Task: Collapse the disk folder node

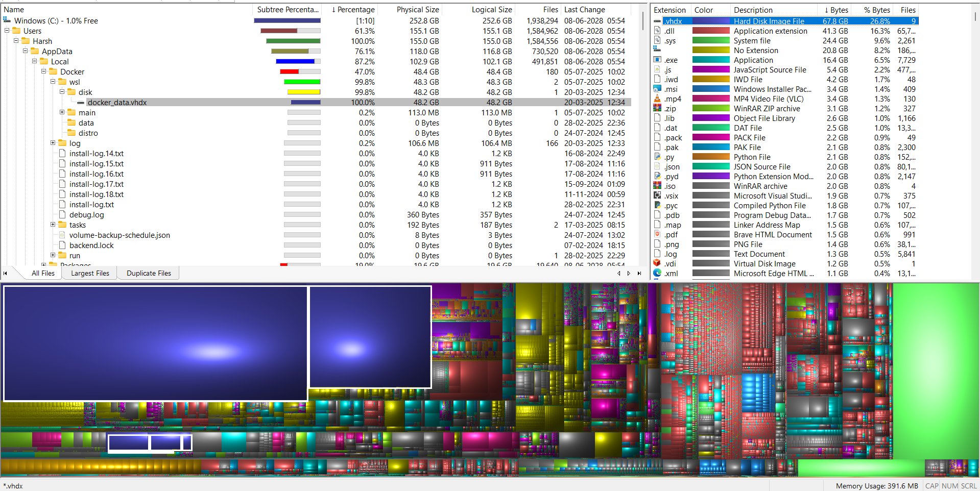Action: tap(62, 92)
